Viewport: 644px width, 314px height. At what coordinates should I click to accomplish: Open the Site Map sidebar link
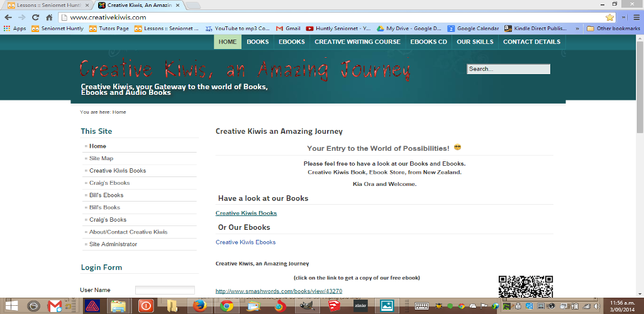coord(101,158)
